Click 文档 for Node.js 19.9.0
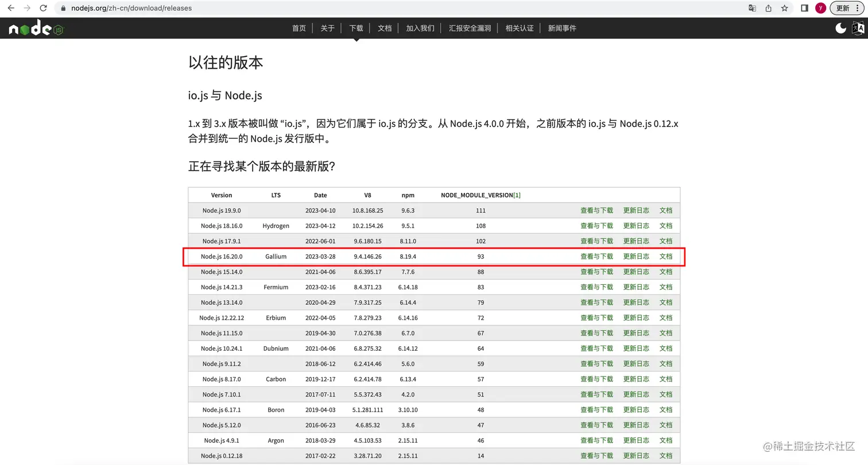868x465 pixels. (666, 211)
